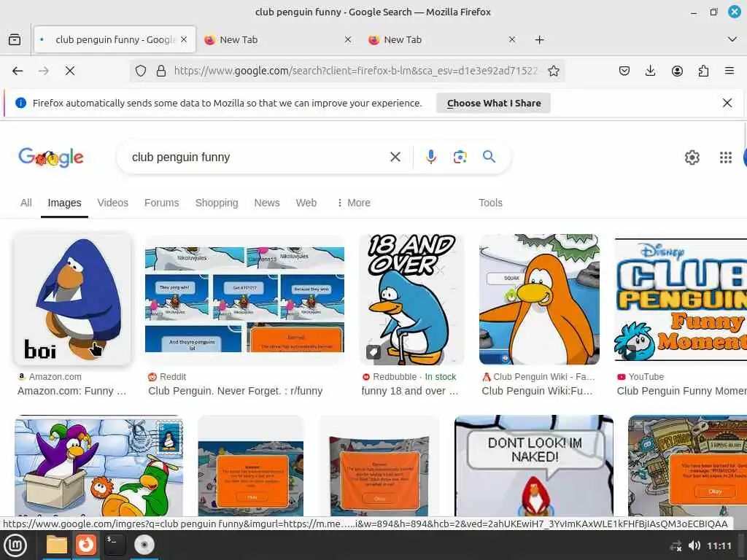Open Google quick settings gear

(x=692, y=157)
